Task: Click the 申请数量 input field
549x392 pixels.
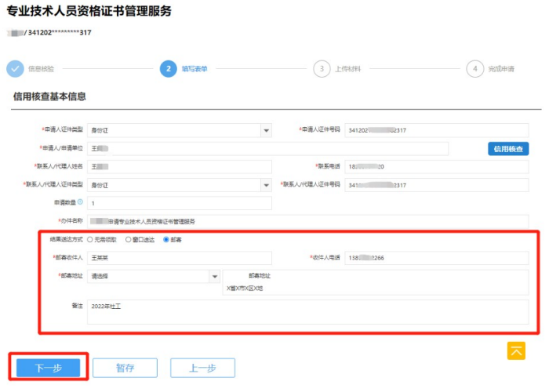Action: coord(179,203)
